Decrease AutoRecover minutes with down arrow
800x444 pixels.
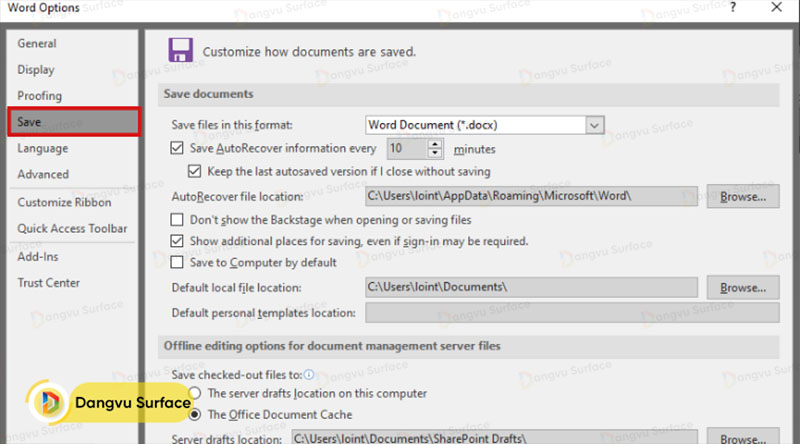point(434,154)
